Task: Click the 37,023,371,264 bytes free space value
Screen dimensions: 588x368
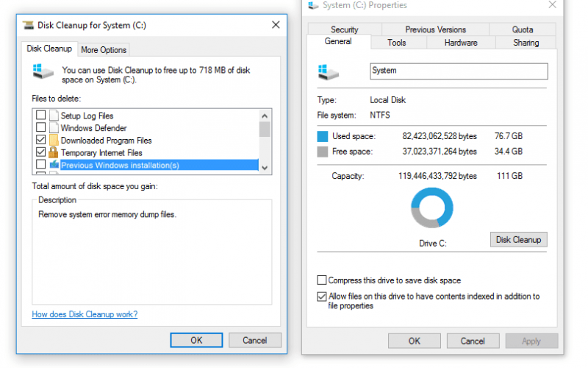Action: click(x=440, y=152)
